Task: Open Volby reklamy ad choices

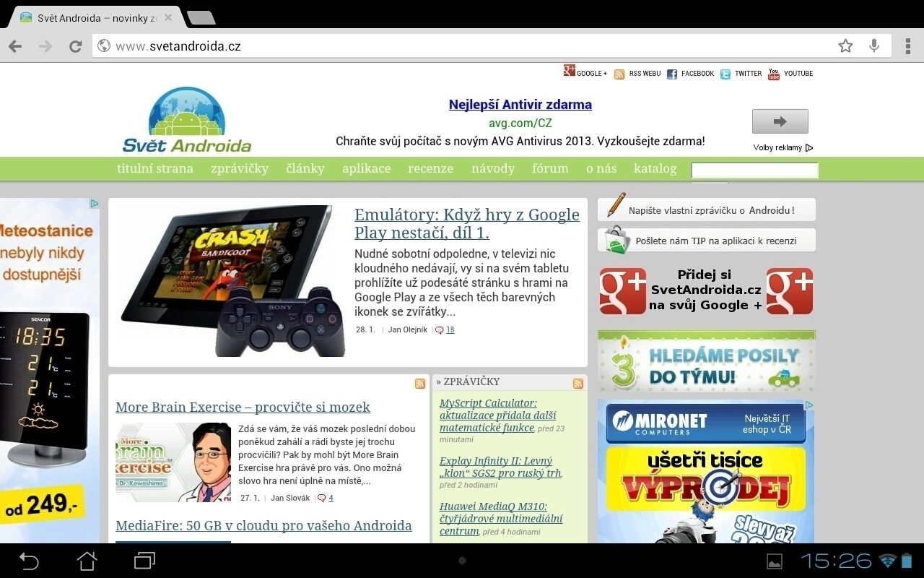Action: point(783,147)
